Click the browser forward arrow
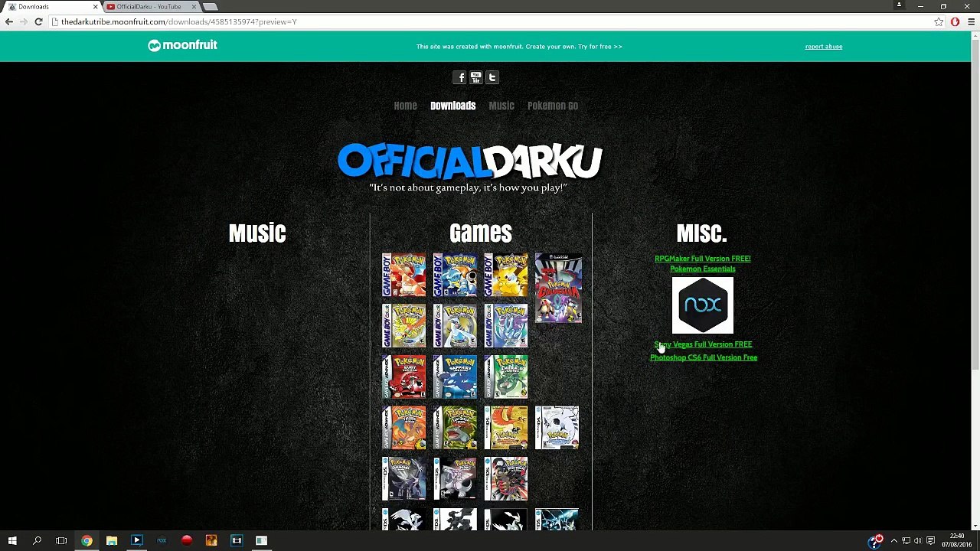The width and height of the screenshot is (980, 551). 24,22
